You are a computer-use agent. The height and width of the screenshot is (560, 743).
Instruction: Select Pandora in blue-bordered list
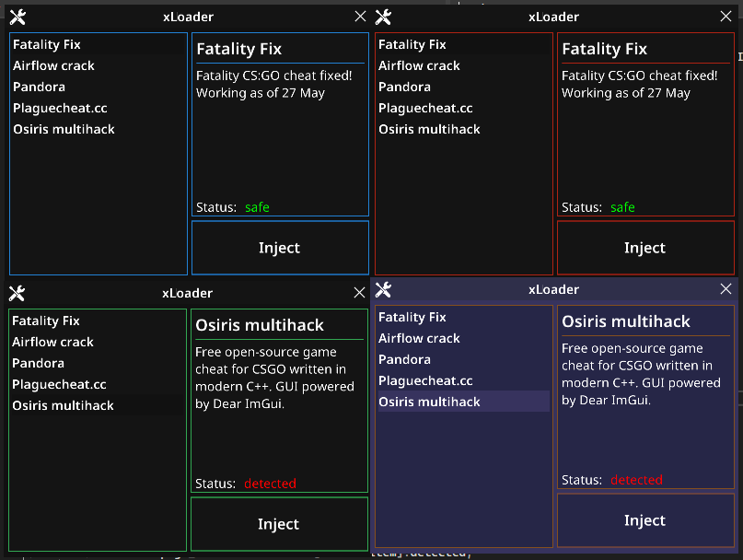(98, 87)
